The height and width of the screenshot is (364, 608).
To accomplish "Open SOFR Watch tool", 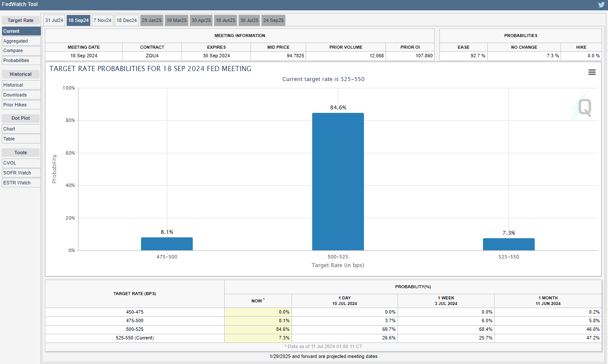I will tap(21, 173).
